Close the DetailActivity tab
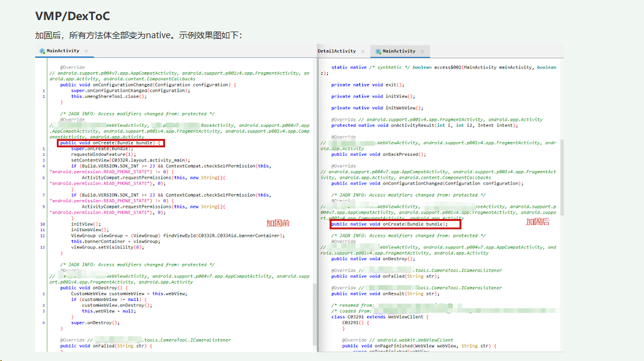The width and height of the screenshot is (644, 361). point(362,52)
